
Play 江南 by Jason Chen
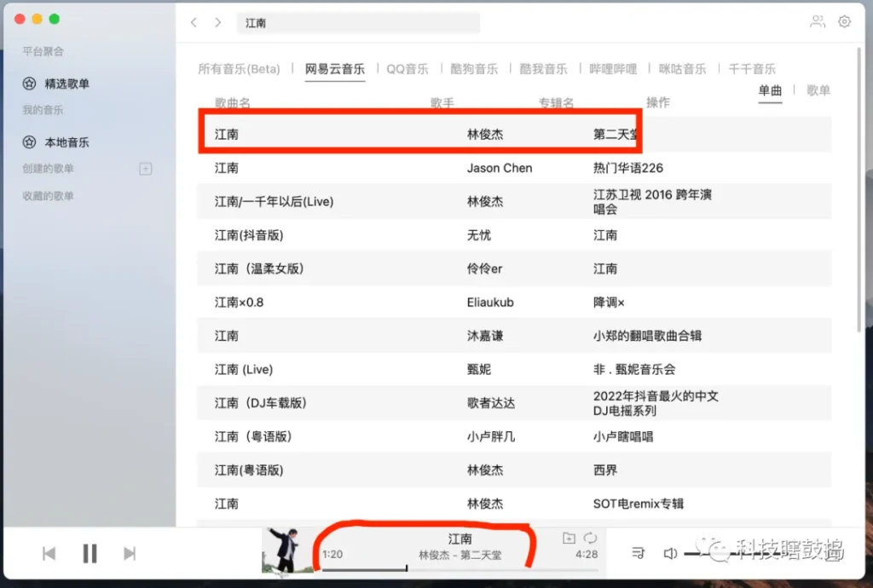514,168
